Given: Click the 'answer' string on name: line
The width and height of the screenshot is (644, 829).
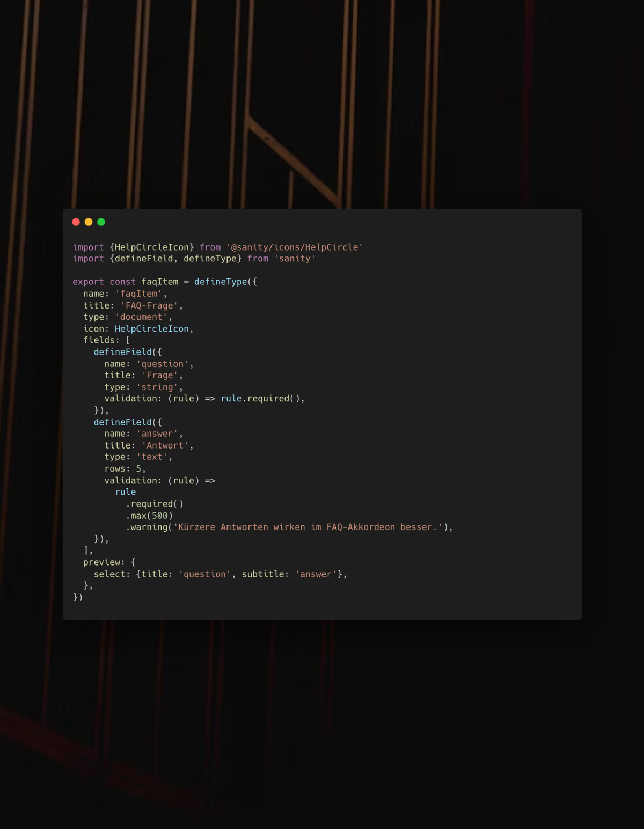Looking at the screenshot, I should (x=157, y=434).
